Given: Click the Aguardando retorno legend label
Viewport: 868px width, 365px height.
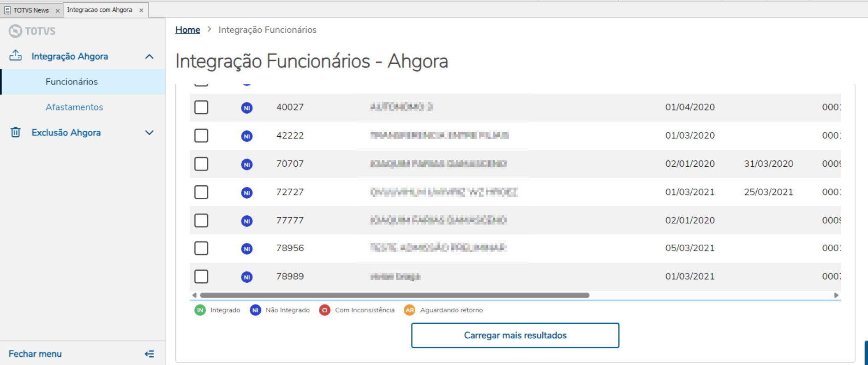Looking at the screenshot, I should (451, 310).
